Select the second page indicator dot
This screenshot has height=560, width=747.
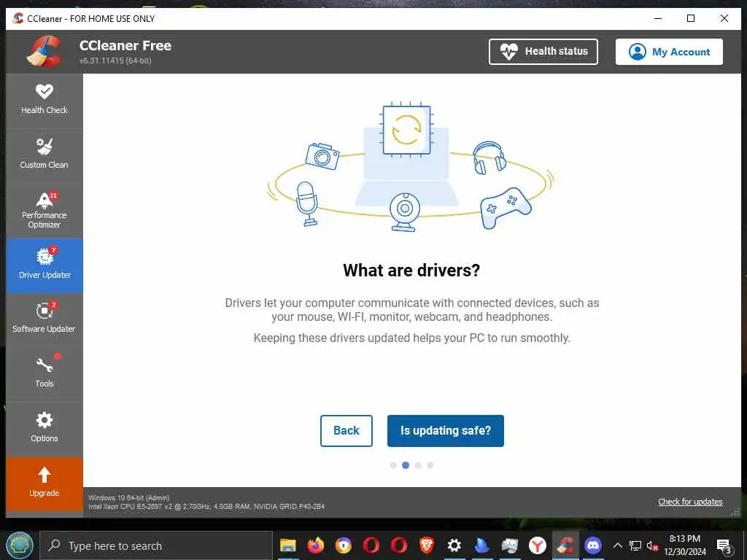[406, 465]
